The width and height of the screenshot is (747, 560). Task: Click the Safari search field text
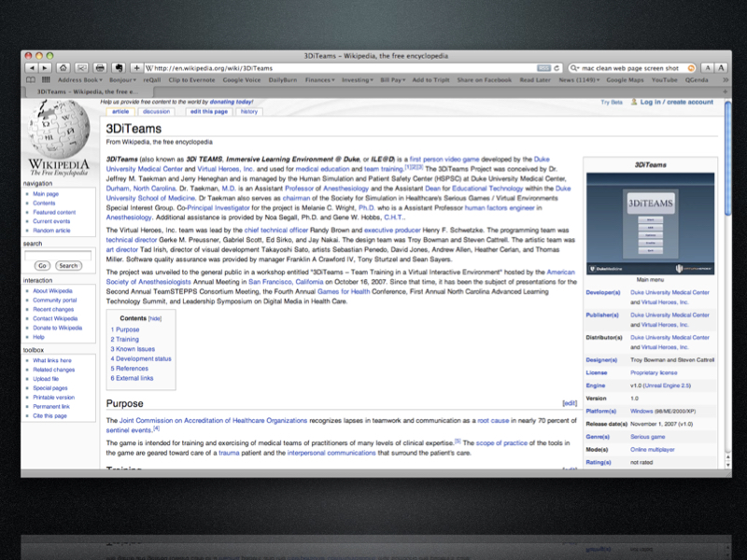click(629, 68)
